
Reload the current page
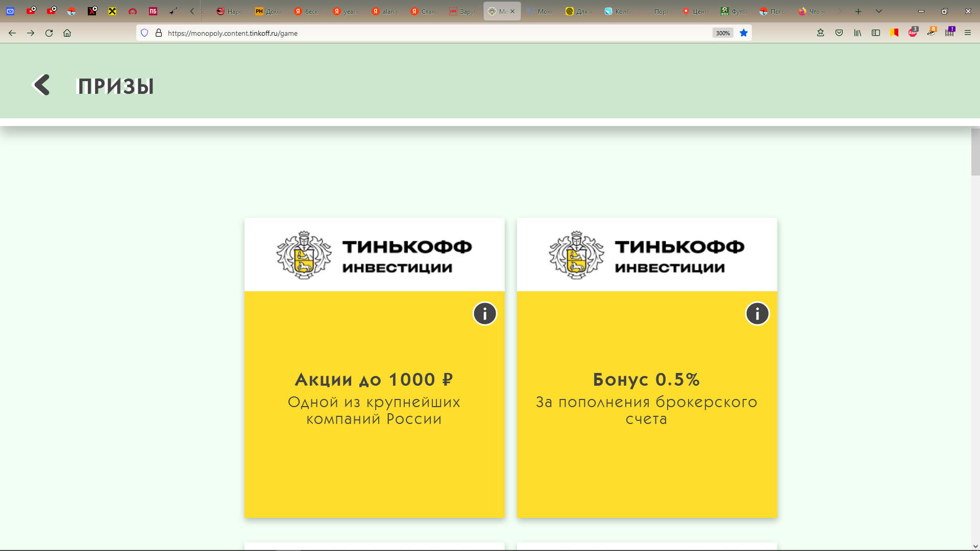pos(49,33)
